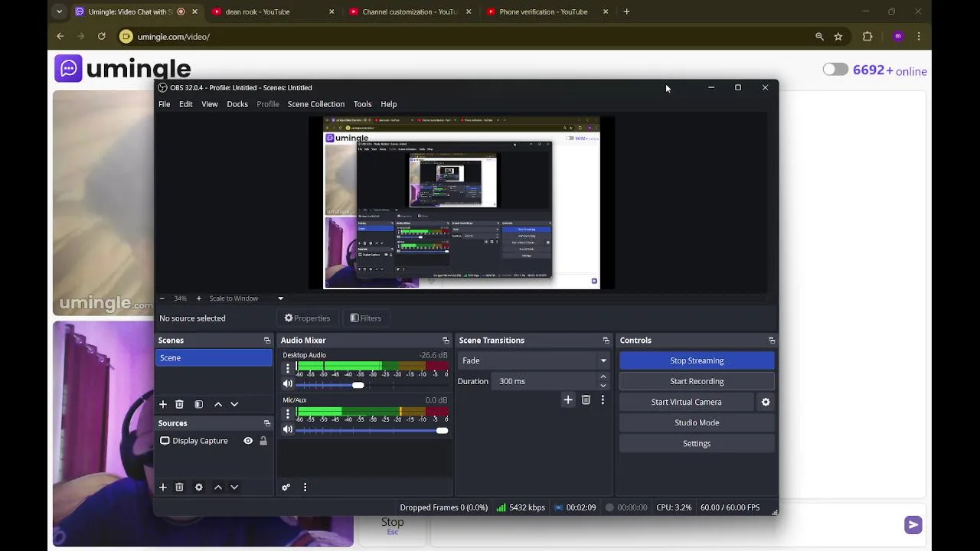Click Uminge send message arrow icon
Viewport: 980px width, 551px height.
click(x=913, y=524)
